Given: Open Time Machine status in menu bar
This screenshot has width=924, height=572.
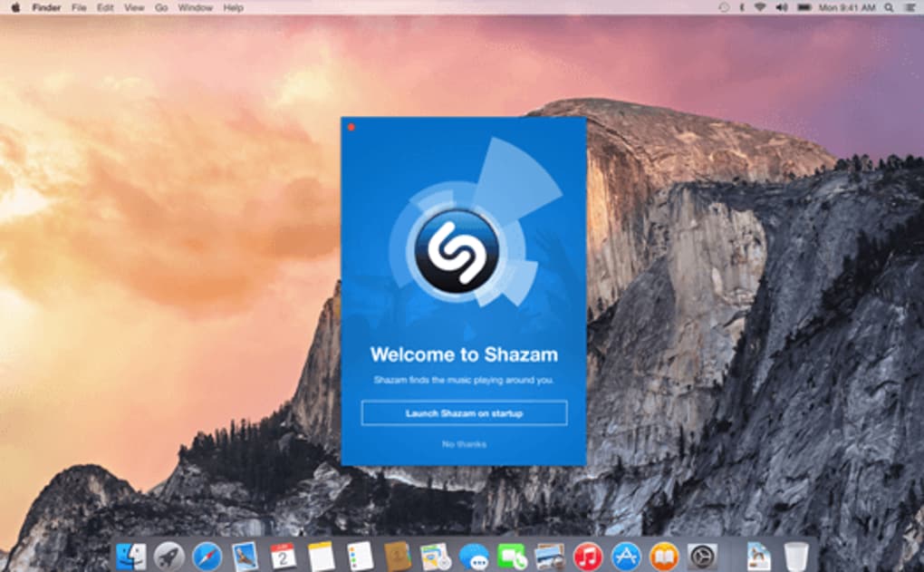Looking at the screenshot, I should 724,7.
